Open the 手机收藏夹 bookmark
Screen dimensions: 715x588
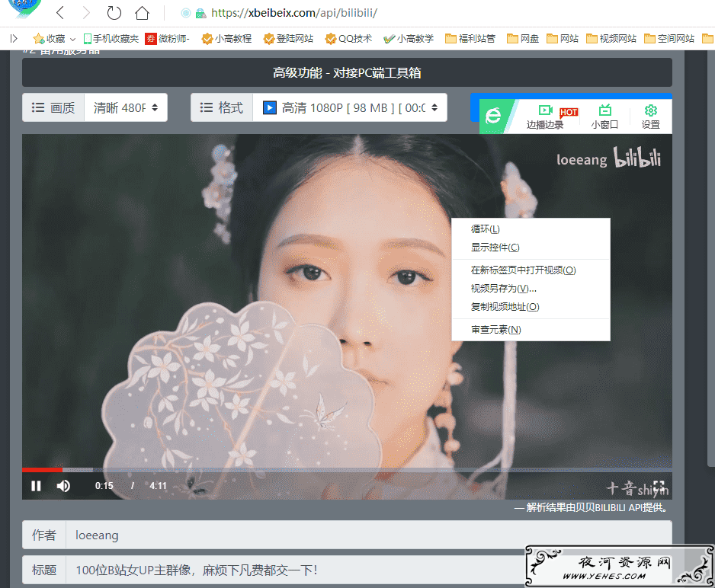(111, 39)
